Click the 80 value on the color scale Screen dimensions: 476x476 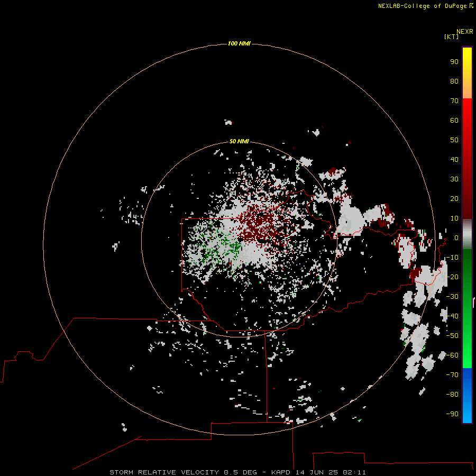tap(454, 81)
